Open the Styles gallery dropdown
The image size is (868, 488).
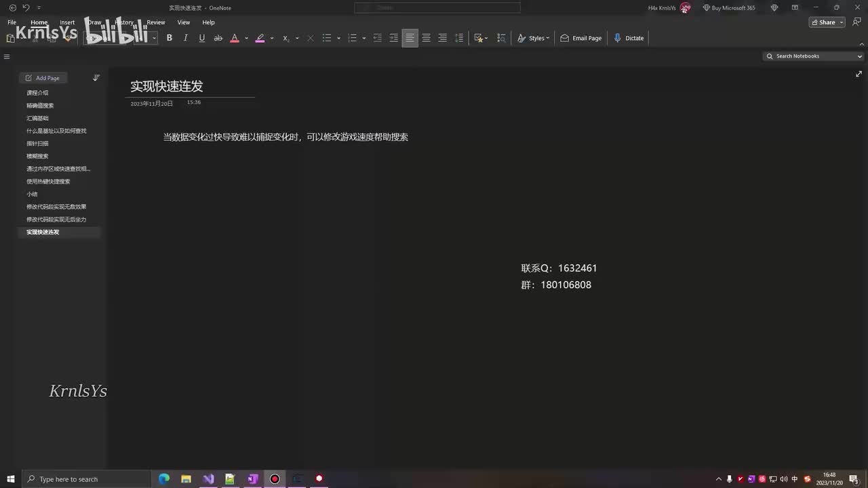point(533,38)
